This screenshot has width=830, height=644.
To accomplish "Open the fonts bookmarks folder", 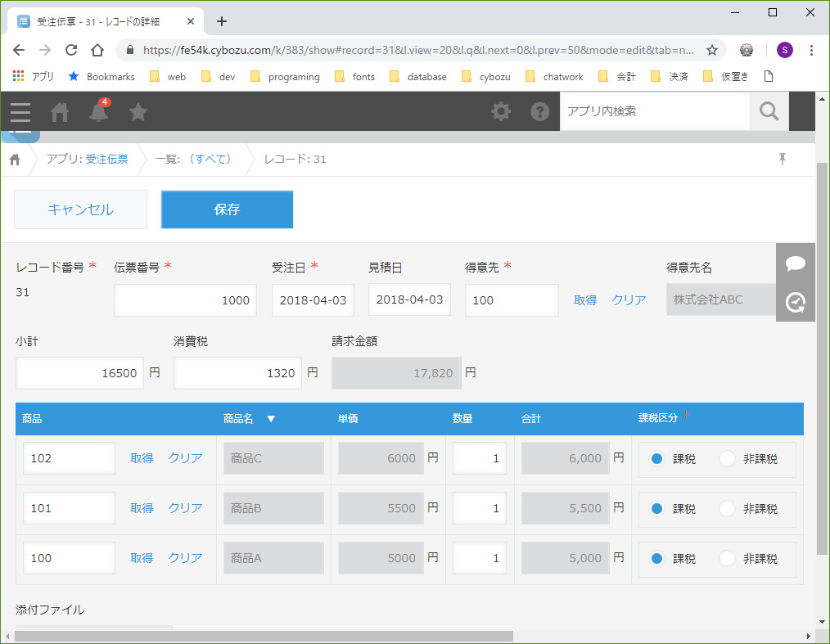I will (x=354, y=77).
